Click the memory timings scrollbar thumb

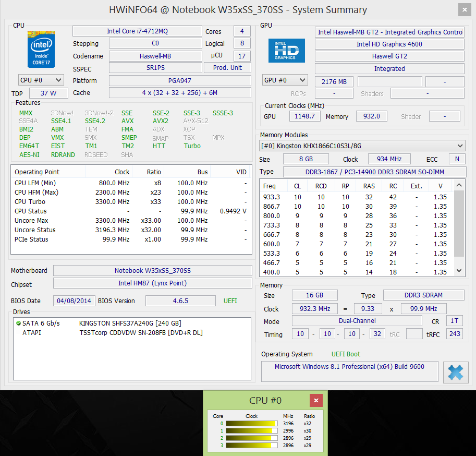point(459,223)
